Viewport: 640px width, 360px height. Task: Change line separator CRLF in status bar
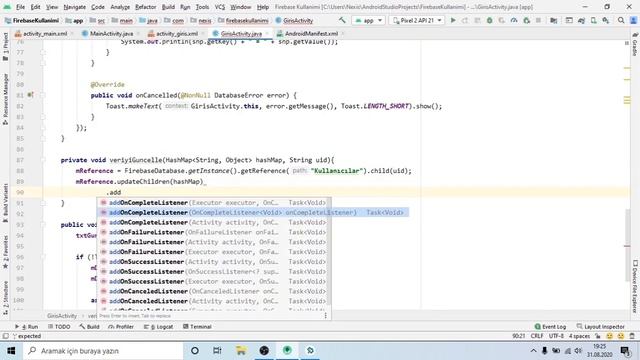tap(537, 336)
